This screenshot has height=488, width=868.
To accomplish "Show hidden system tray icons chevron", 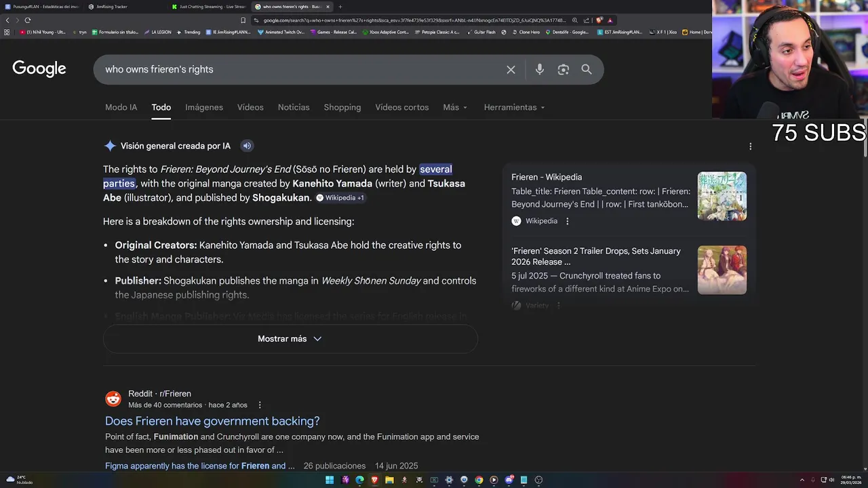I will point(802,480).
